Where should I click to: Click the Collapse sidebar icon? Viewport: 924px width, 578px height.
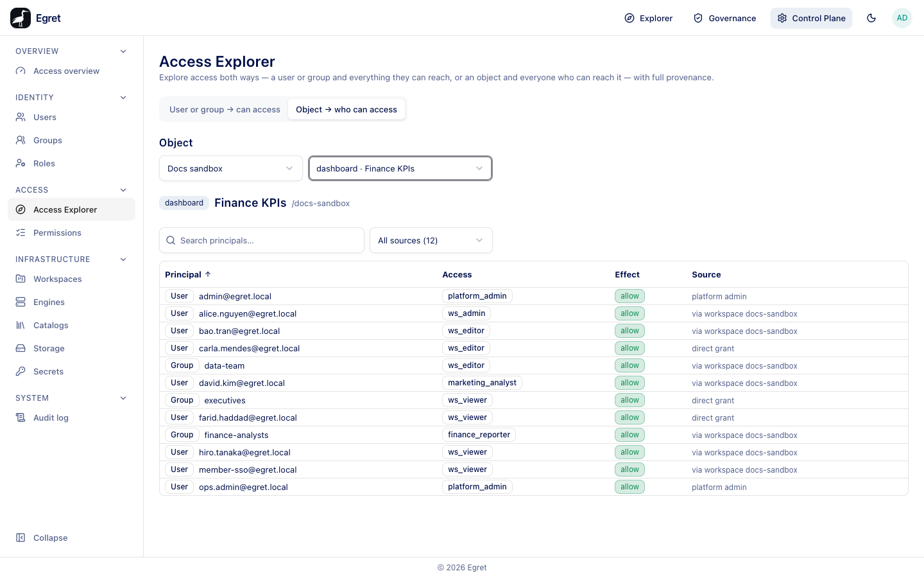coord(21,538)
